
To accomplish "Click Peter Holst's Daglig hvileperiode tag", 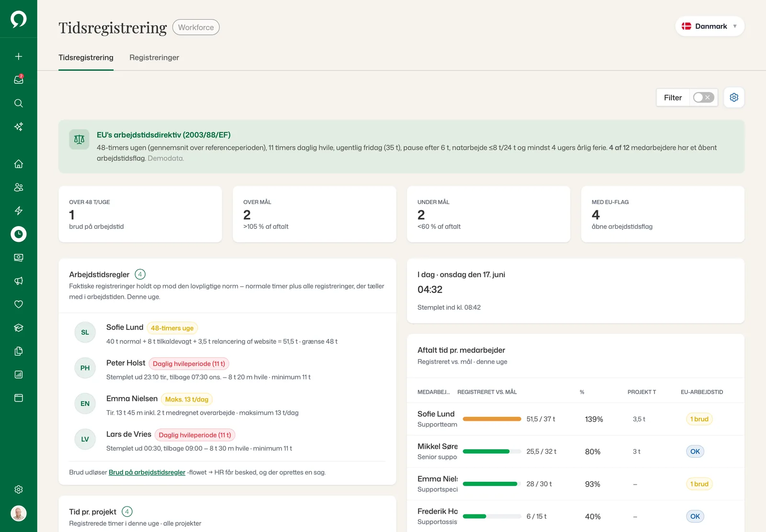I will pyautogui.click(x=189, y=364).
